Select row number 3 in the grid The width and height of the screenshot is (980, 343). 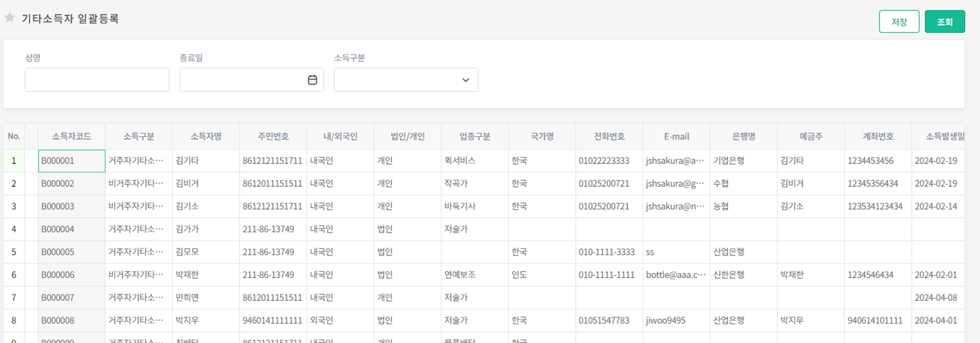14,206
